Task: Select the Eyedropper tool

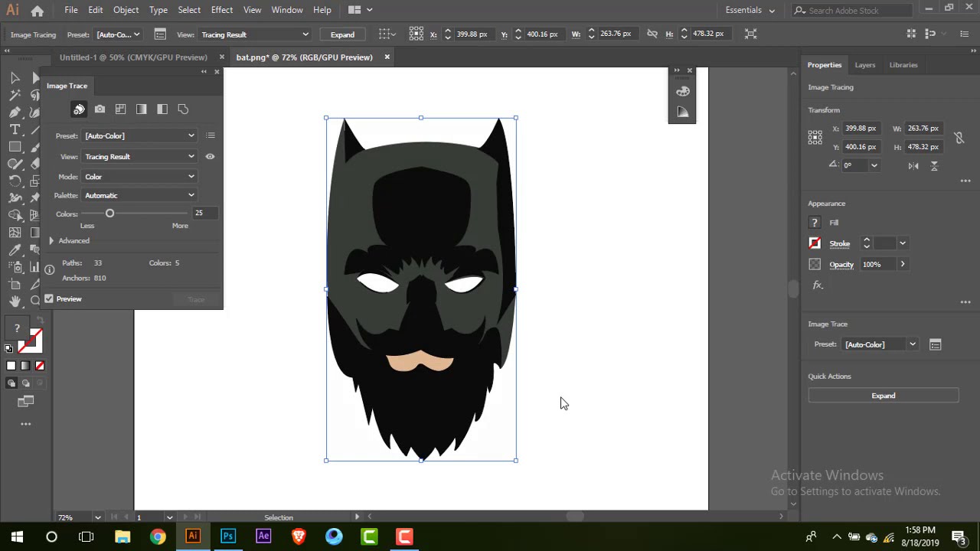Action: [x=15, y=250]
